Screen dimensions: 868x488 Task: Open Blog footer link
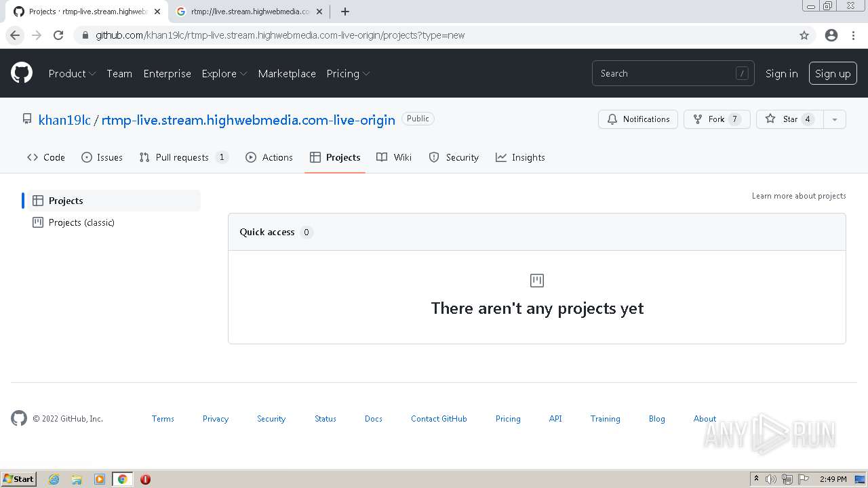[657, 419]
